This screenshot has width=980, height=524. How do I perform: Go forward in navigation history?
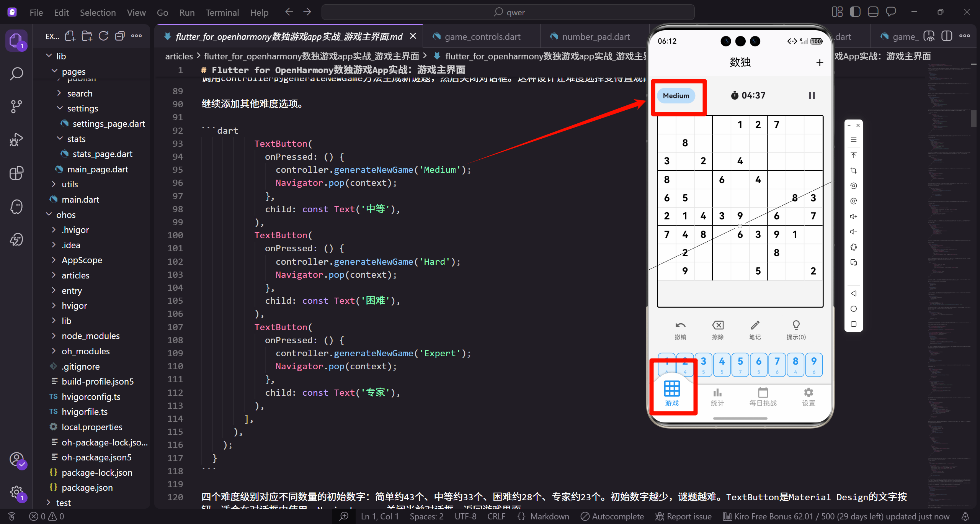[307, 12]
